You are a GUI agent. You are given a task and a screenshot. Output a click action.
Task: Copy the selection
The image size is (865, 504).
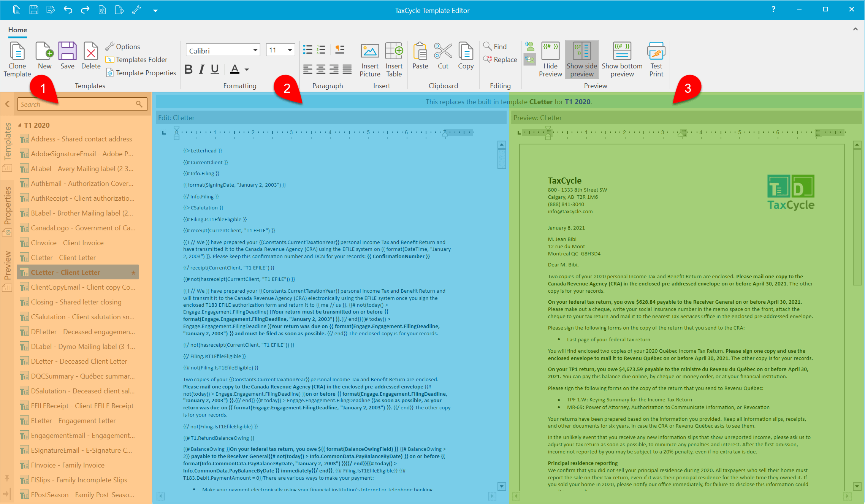tap(466, 56)
